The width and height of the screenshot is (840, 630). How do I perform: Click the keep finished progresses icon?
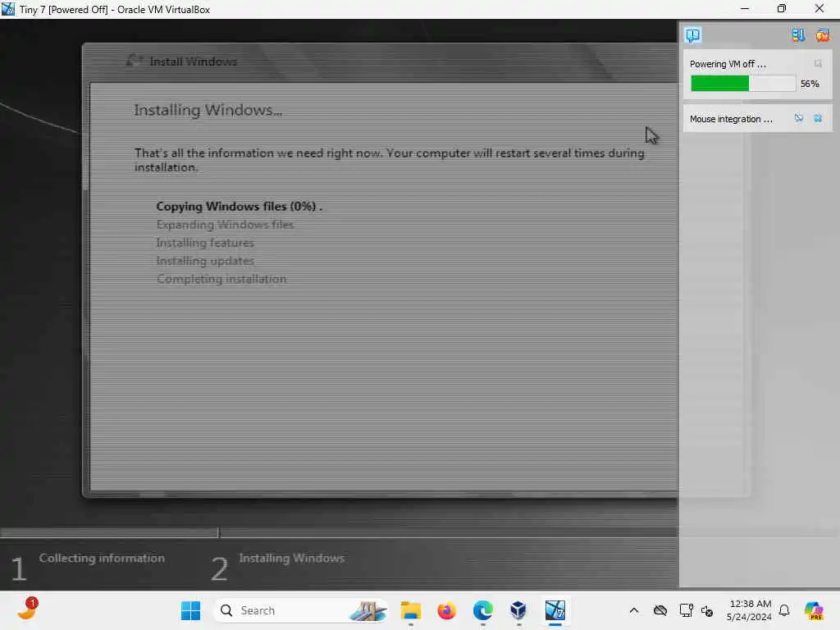pos(797,35)
